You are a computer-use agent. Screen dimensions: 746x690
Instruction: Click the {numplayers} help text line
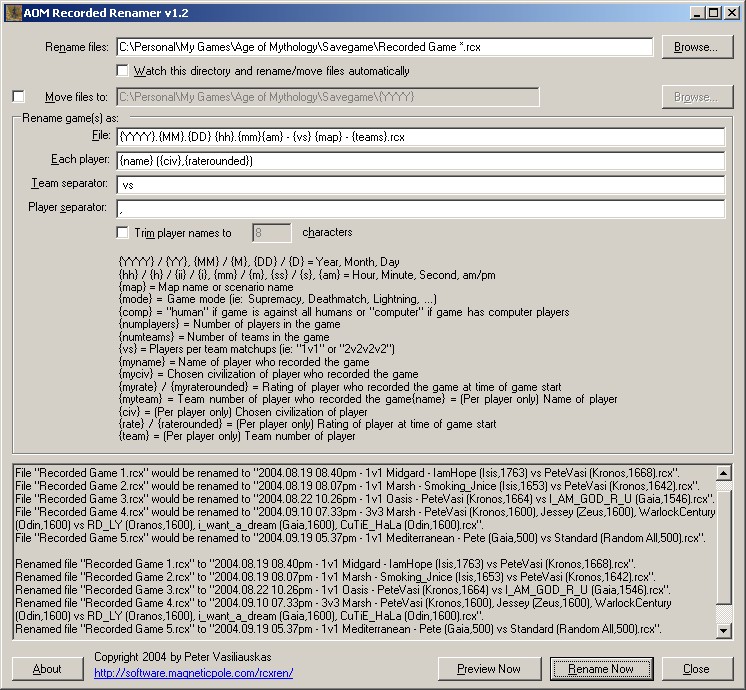(229, 324)
